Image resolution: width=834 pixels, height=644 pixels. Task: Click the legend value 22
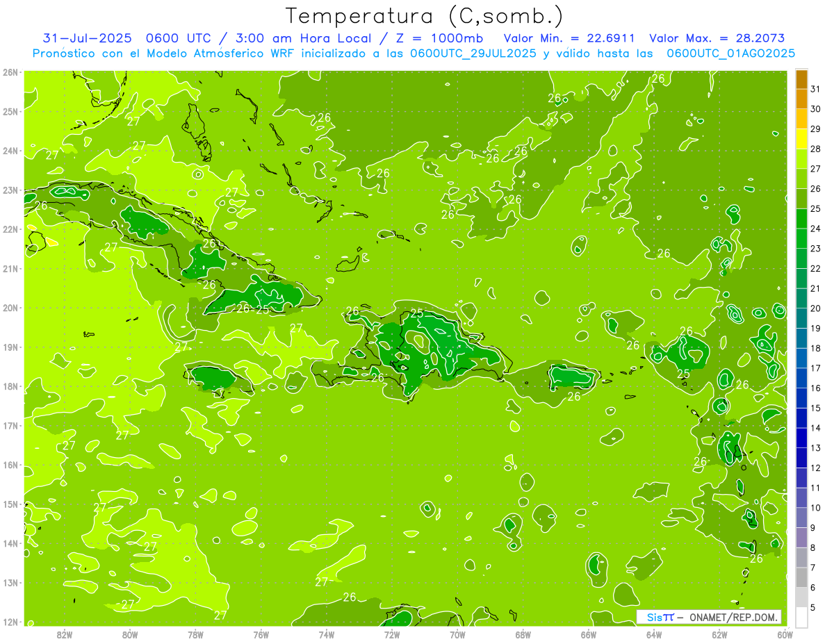[x=816, y=268]
